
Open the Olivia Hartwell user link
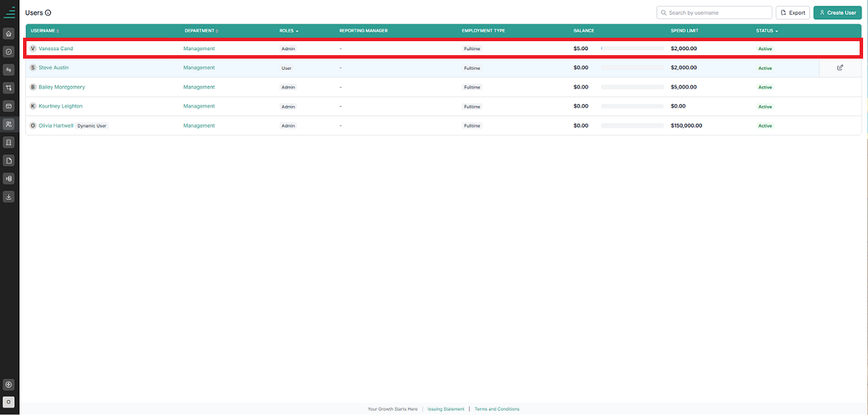(56, 126)
